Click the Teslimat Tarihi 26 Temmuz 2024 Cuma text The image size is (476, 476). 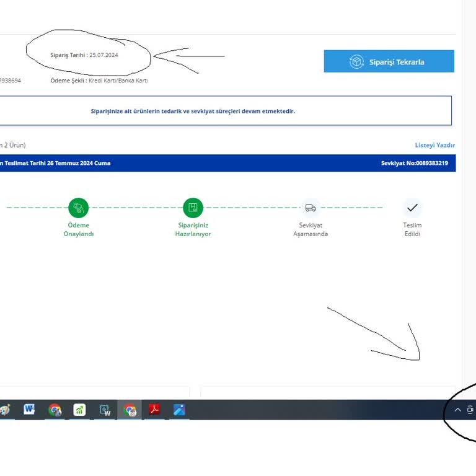point(57,163)
